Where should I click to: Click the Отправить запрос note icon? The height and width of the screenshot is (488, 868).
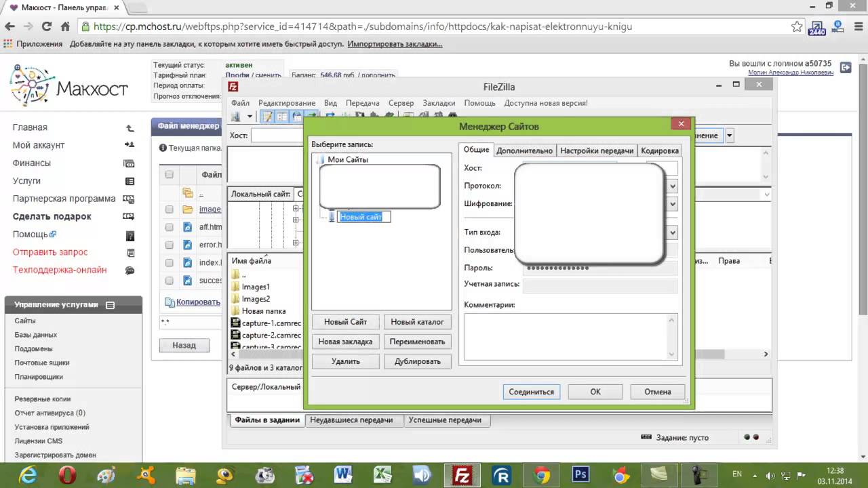[x=130, y=252]
